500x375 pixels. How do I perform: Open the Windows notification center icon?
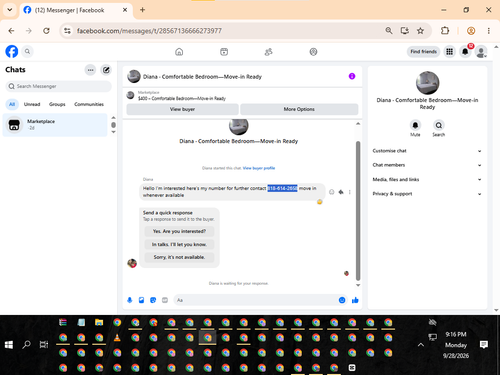pyautogui.click(x=484, y=345)
